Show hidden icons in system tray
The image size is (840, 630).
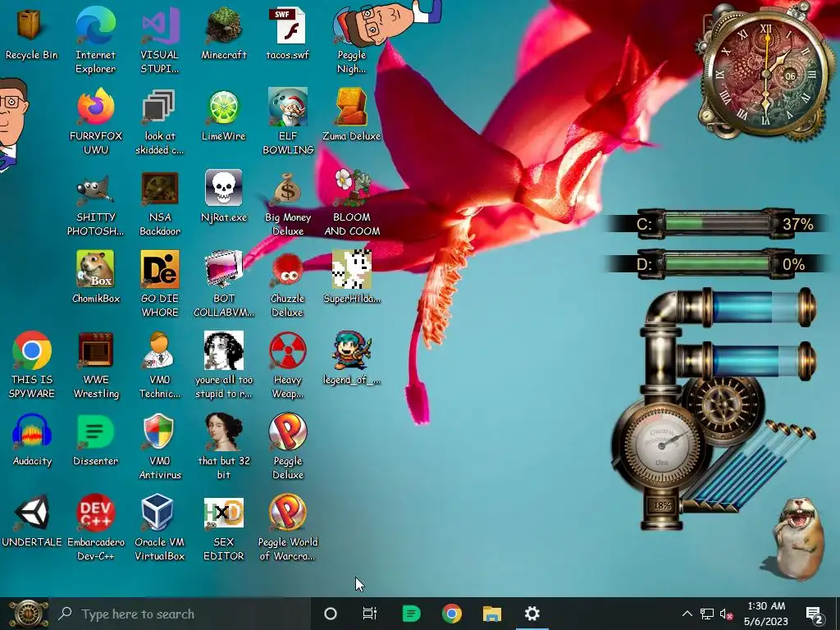click(687, 614)
